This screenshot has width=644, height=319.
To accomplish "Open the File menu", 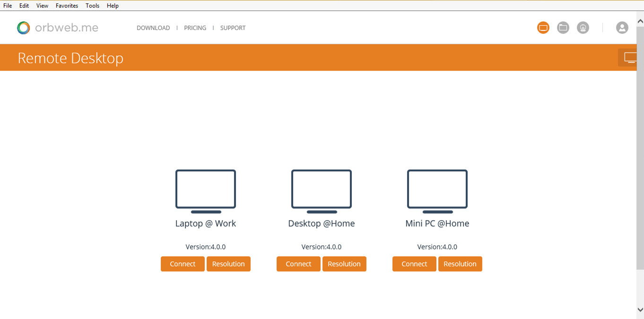I will (x=7, y=5).
